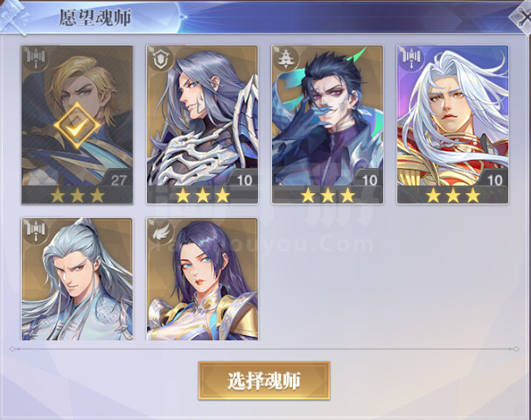
Task: Select the dark-haired hero covering his mouth
Action: 327,124
